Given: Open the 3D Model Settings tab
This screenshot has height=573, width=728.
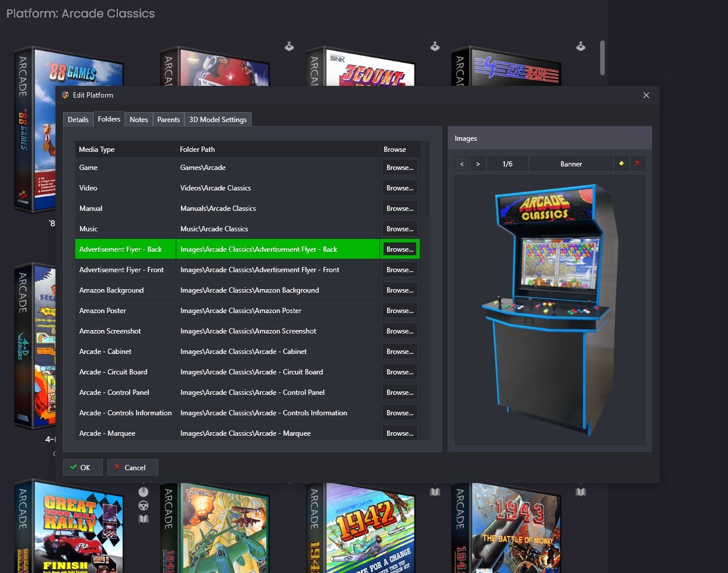Looking at the screenshot, I should (218, 120).
